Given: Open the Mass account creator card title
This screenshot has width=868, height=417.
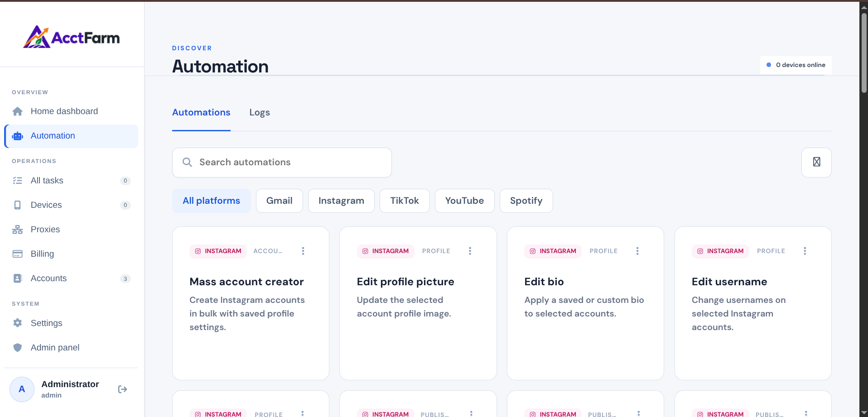Looking at the screenshot, I should tap(246, 282).
